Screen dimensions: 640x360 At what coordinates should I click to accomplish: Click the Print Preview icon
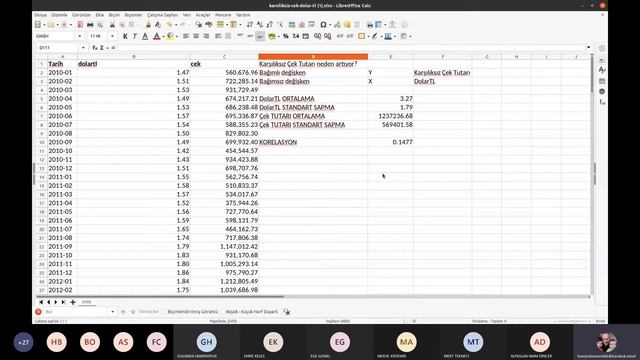coord(100,25)
